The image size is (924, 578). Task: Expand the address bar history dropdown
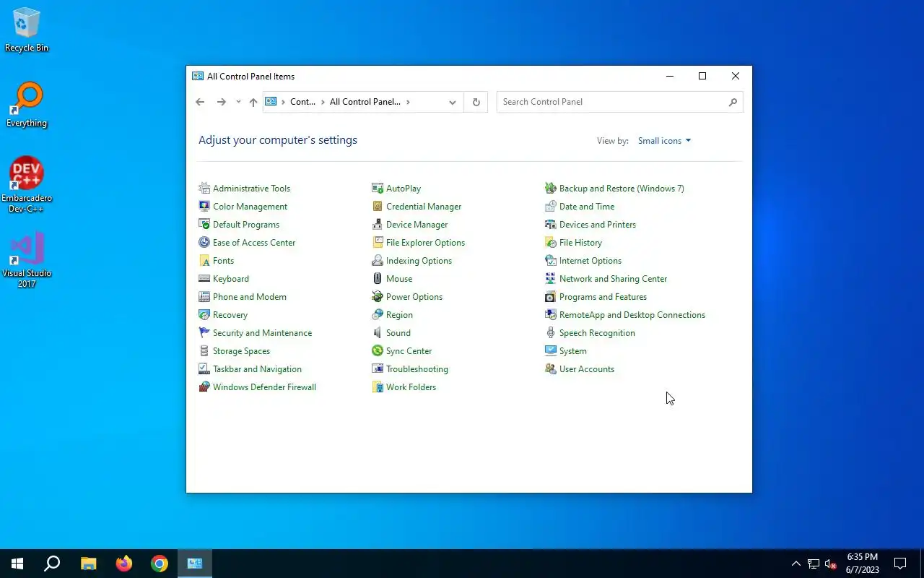pyautogui.click(x=453, y=102)
